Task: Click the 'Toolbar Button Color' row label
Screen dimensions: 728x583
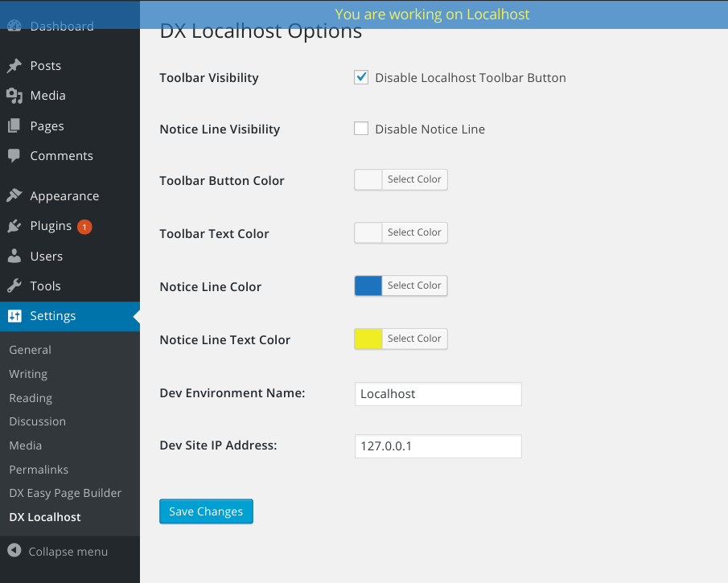Action: click(x=222, y=181)
